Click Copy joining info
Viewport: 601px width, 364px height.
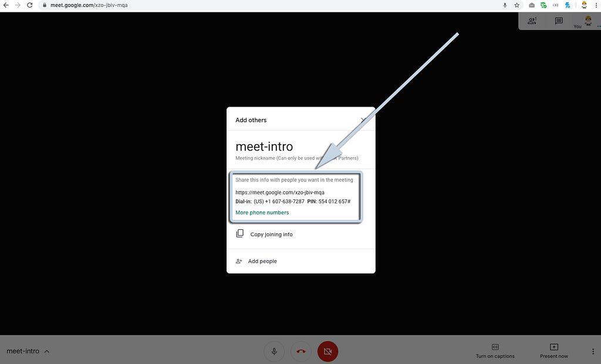pos(271,234)
